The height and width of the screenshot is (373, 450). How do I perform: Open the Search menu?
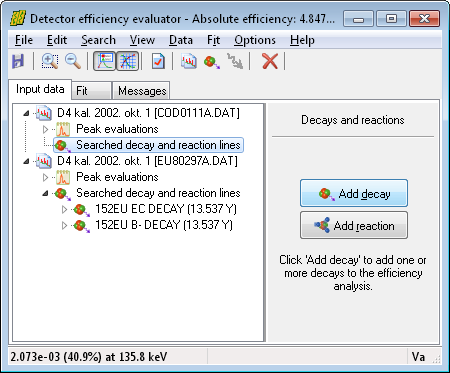point(98,40)
